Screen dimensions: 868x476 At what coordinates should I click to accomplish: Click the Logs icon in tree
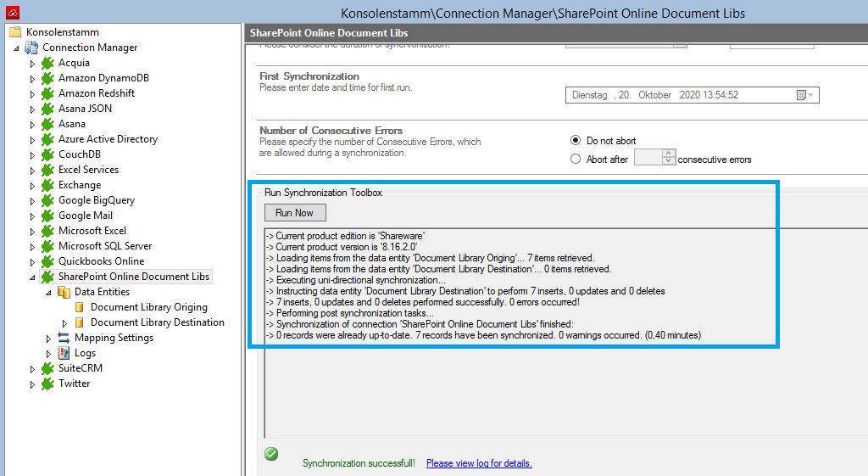(64, 353)
